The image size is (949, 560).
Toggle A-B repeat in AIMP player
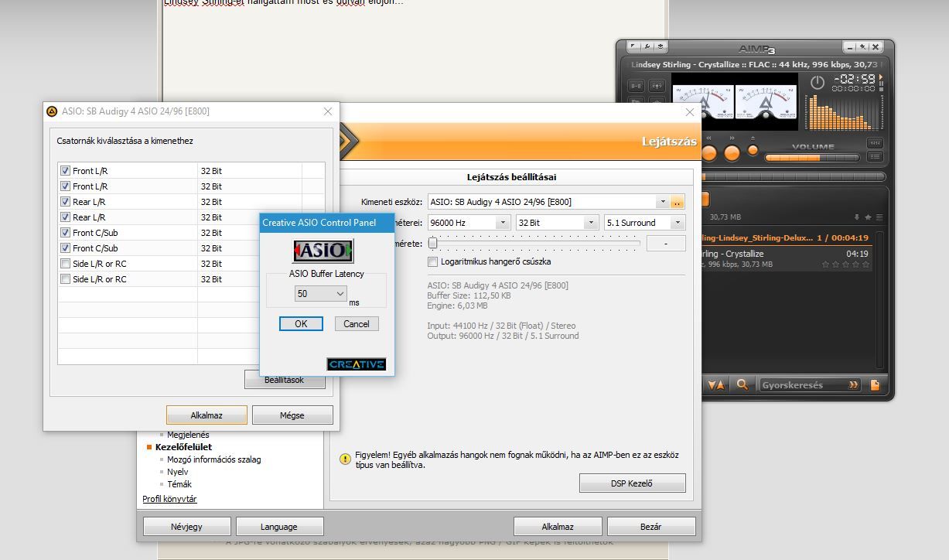point(636,86)
